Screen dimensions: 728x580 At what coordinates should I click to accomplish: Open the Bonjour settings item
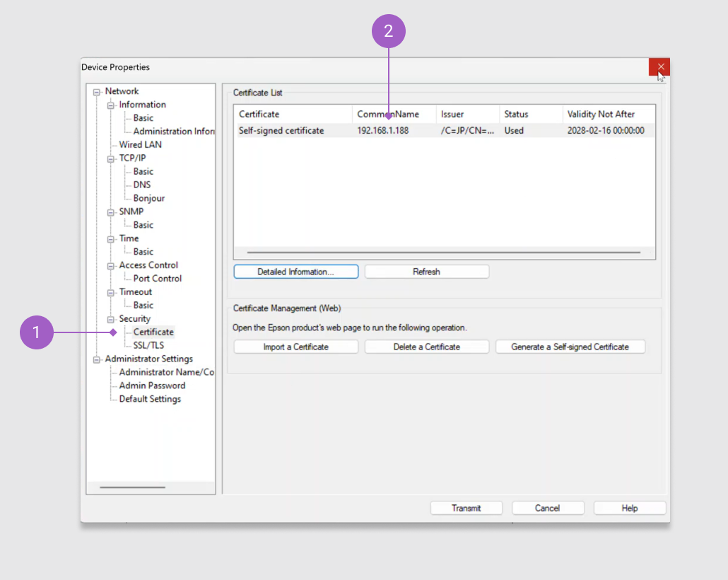click(148, 198)
